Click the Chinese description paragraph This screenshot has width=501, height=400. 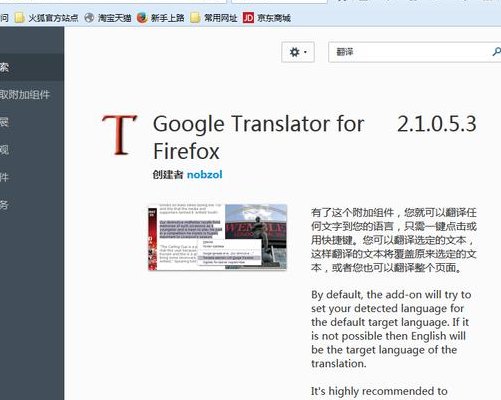click(394, 240)
